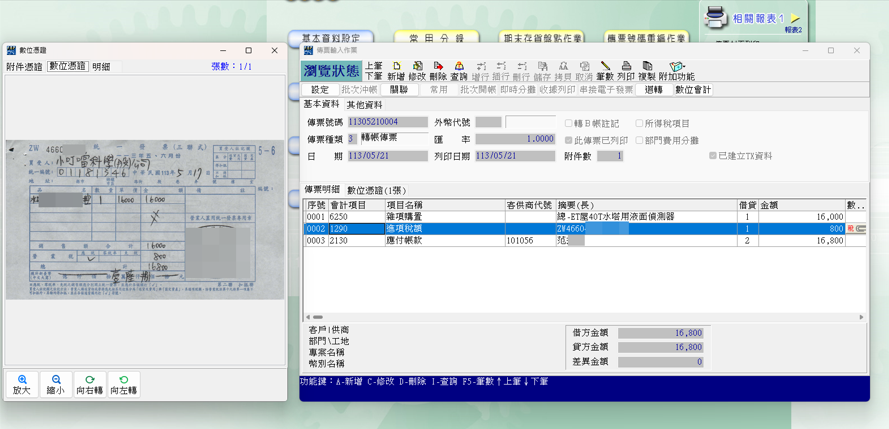Click the 日期 field 113/05/21
This screenshot has height=429, width=889.
387,156
